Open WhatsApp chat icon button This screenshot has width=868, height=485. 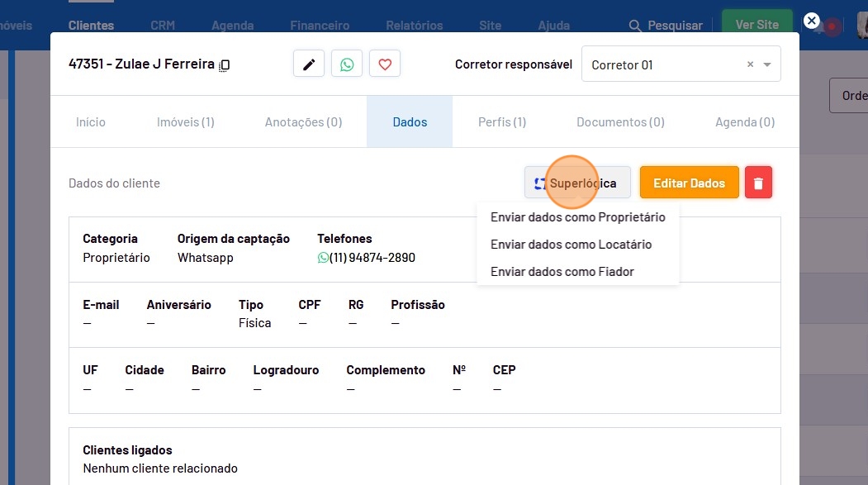pyautogui.click(x=347, y=64)
